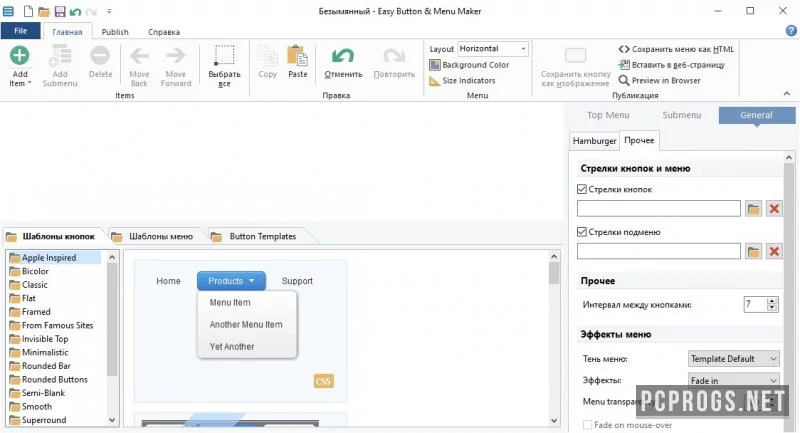Click the Повторить redo icon

pyautogui.click(x=394, y=56)
